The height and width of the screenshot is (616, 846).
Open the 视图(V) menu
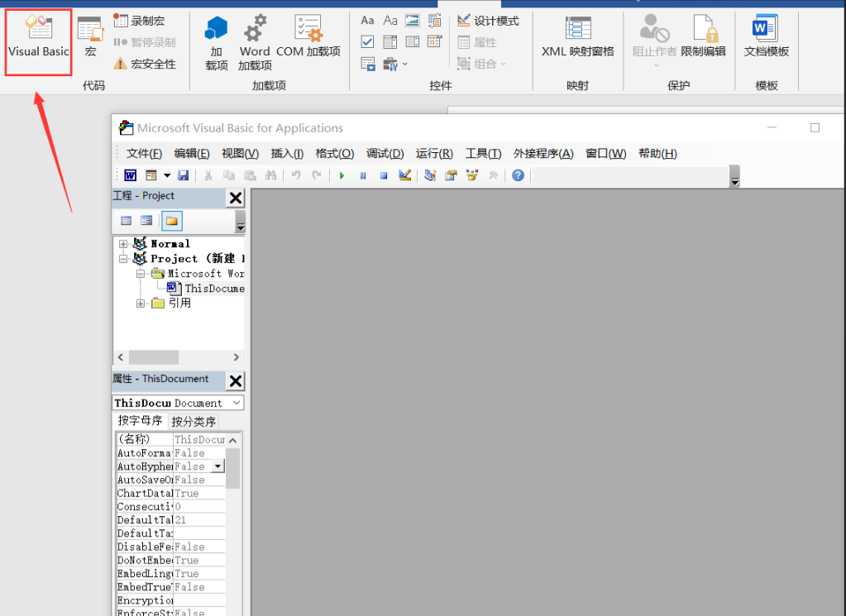[x=240, y=154]
